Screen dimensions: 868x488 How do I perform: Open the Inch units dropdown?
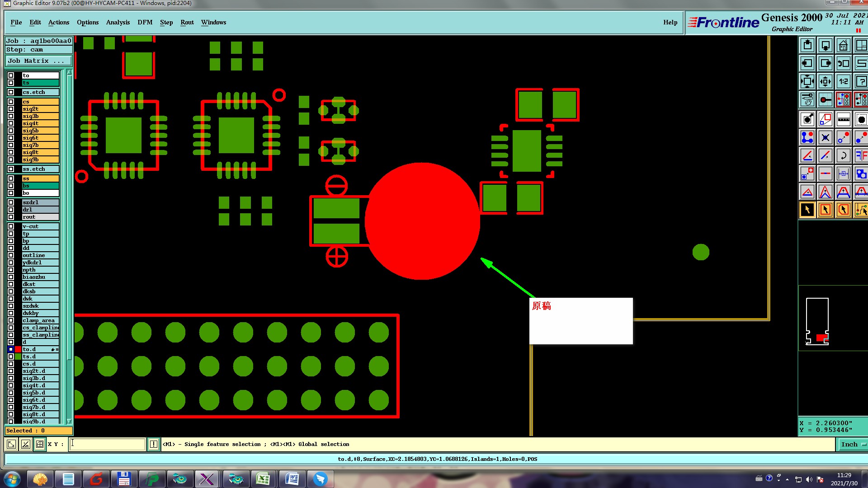coord(853,444)
